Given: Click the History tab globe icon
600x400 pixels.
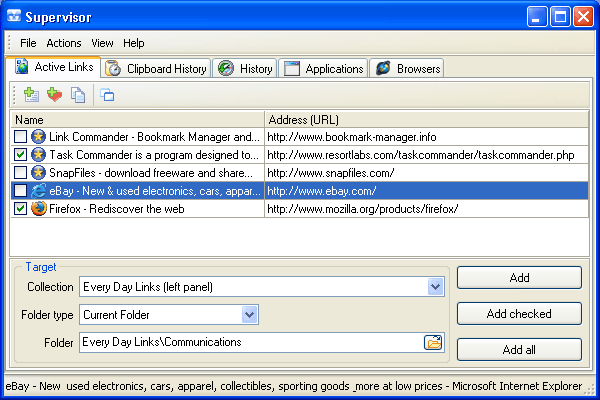Looking at the screenshot, I should [x=226, y=69].
